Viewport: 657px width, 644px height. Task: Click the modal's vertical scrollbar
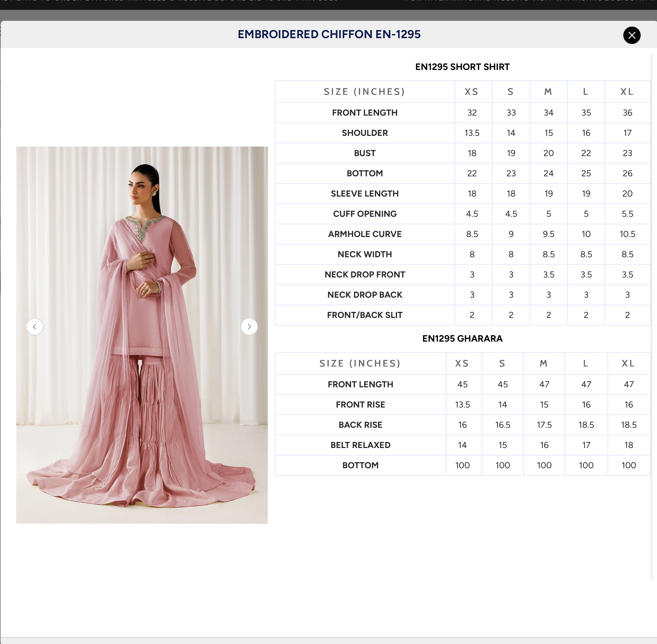tap(652, 316)
